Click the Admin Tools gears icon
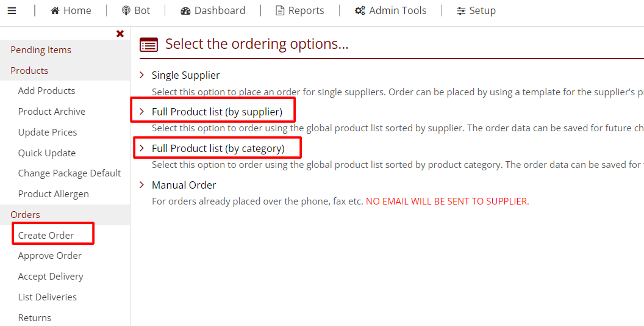644x326 pixels. tap(360, 11)
